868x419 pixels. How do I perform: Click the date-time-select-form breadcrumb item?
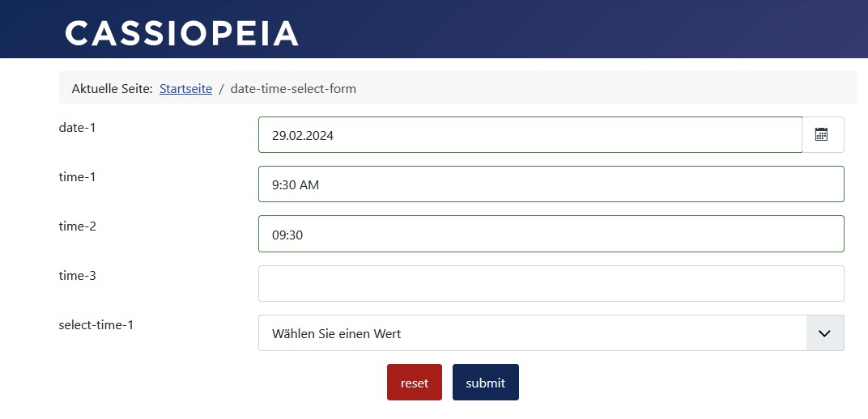point(293,89)
